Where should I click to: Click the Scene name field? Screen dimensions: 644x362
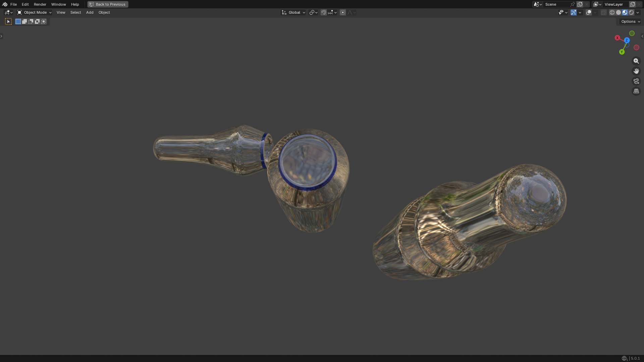(x=556, y=4)
